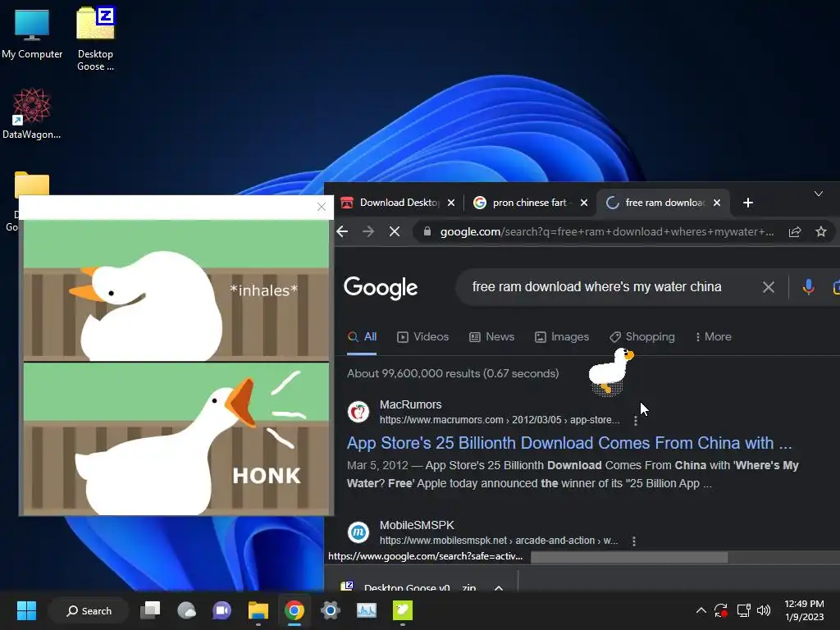Go forward in Chrome
Screen dimensions: 840x630
tap(368, 231)
